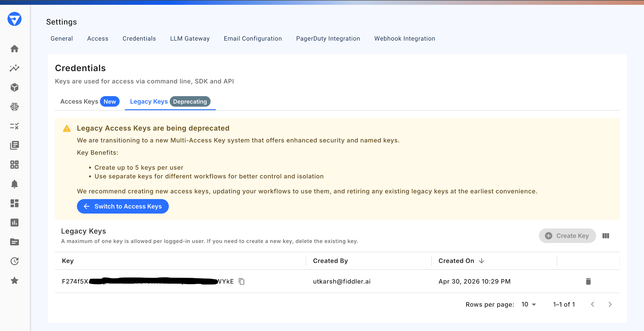Open the Email Configuration tab
The image size is (644, 331).
point(253,39)
